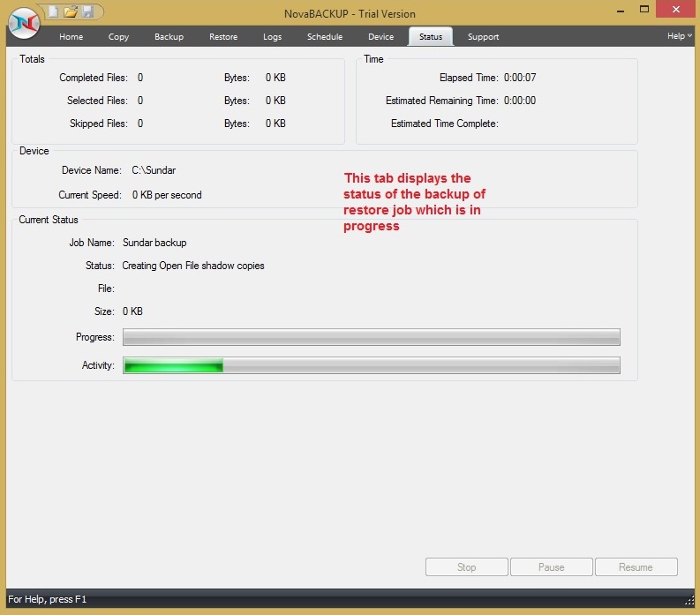Click the Save floppy disk icon
Image resolution: width=700 pixels, height=615 pixels.
[87, 11]
